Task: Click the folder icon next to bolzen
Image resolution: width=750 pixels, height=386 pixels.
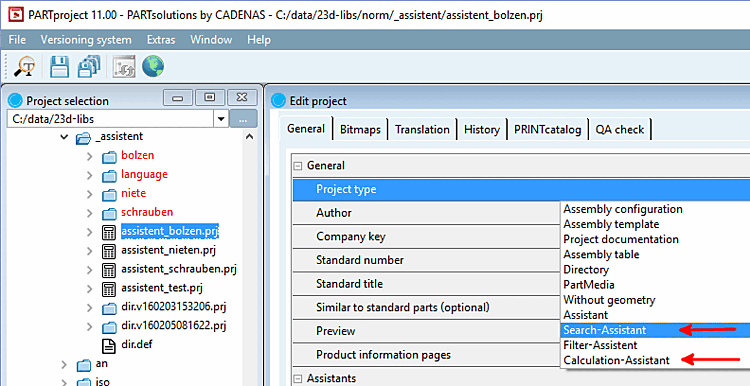Action: [x=109, y=156]
